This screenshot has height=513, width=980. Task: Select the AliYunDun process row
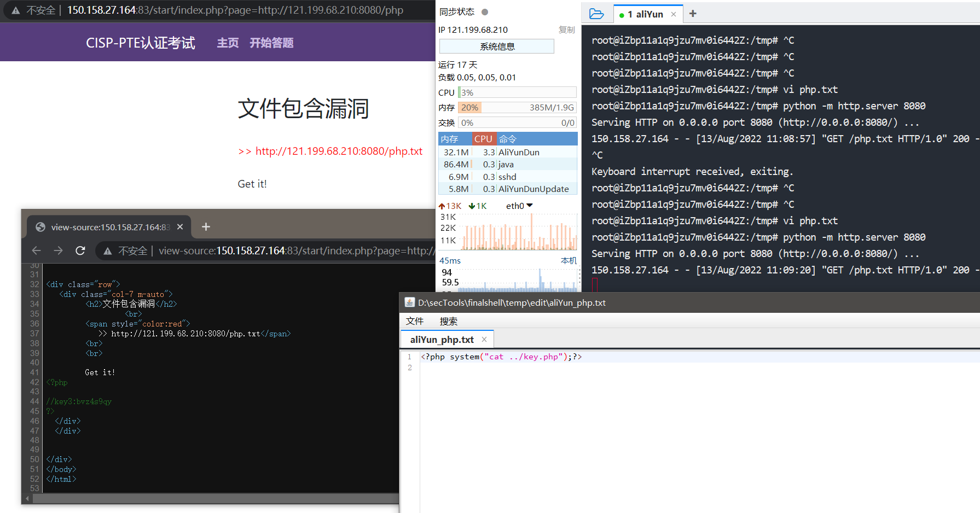click(508, 152)
